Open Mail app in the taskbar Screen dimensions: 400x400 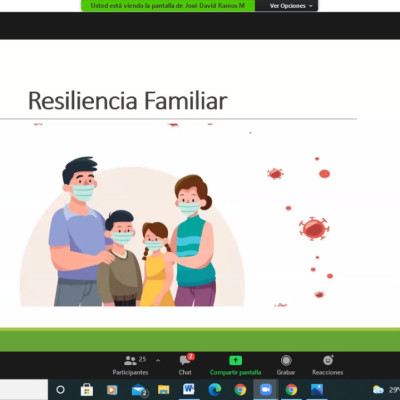click(x=139, y=390)
